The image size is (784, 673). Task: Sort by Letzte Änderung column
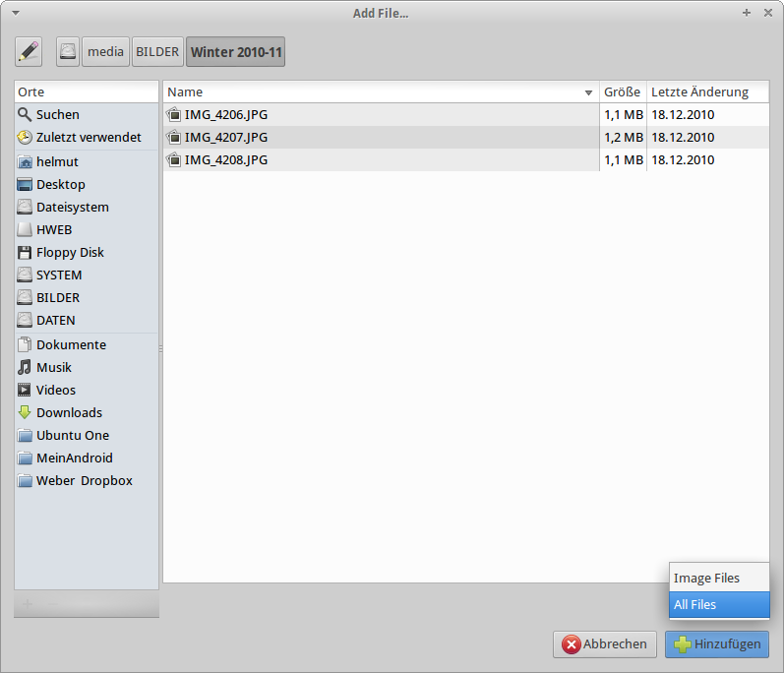click(x=699, y=92)
